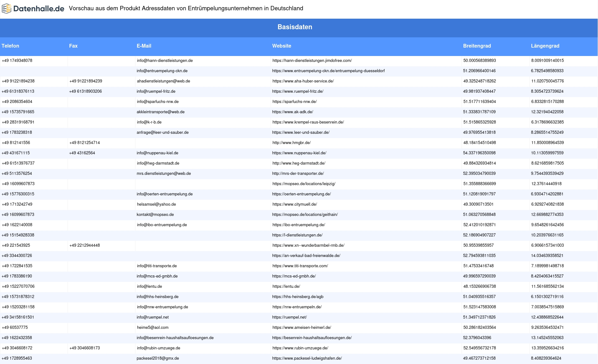Select the E-Mail column header
This screenshot has height=364, width=598.
point(144,46)
